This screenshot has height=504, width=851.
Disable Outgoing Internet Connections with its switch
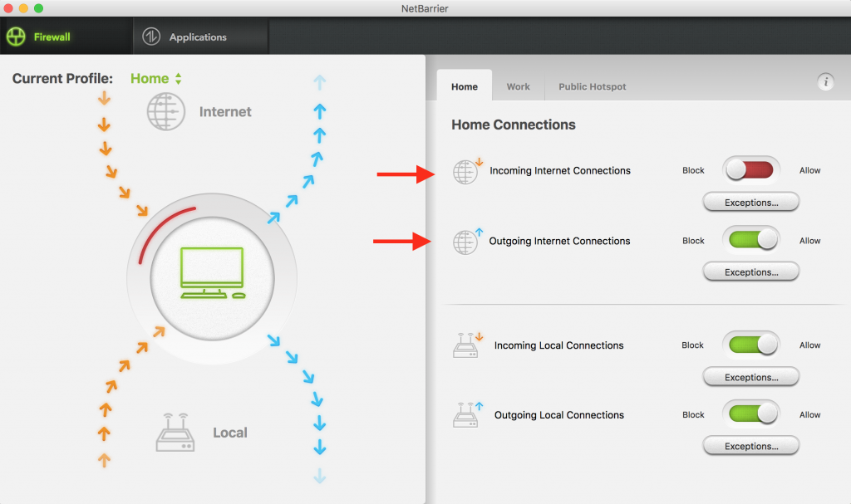(x=750, y=241)
